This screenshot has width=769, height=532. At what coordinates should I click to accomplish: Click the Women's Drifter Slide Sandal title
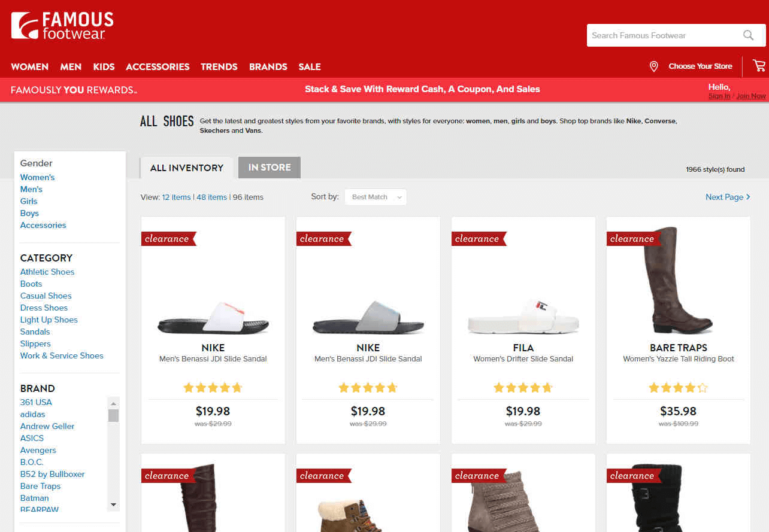click(523, 359)
